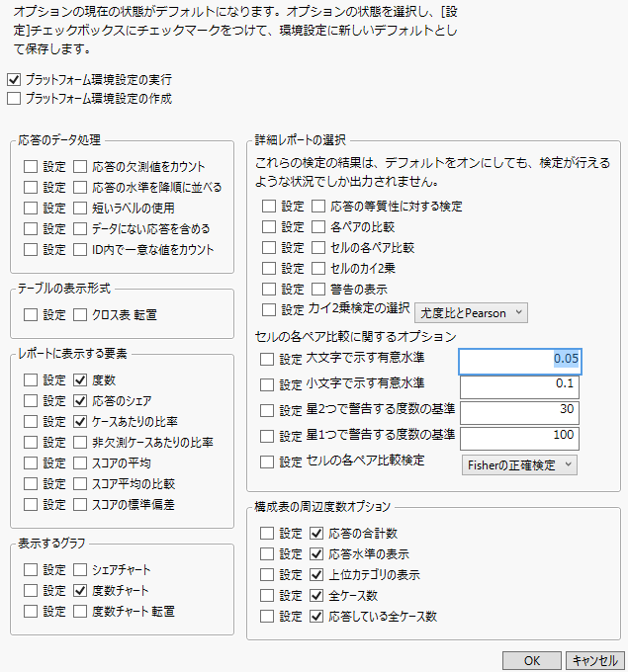Tick 設定 box for 星2つで警告する度数の基準
The width and height of the screenshot is (628, 672).
tap(267, 410)
